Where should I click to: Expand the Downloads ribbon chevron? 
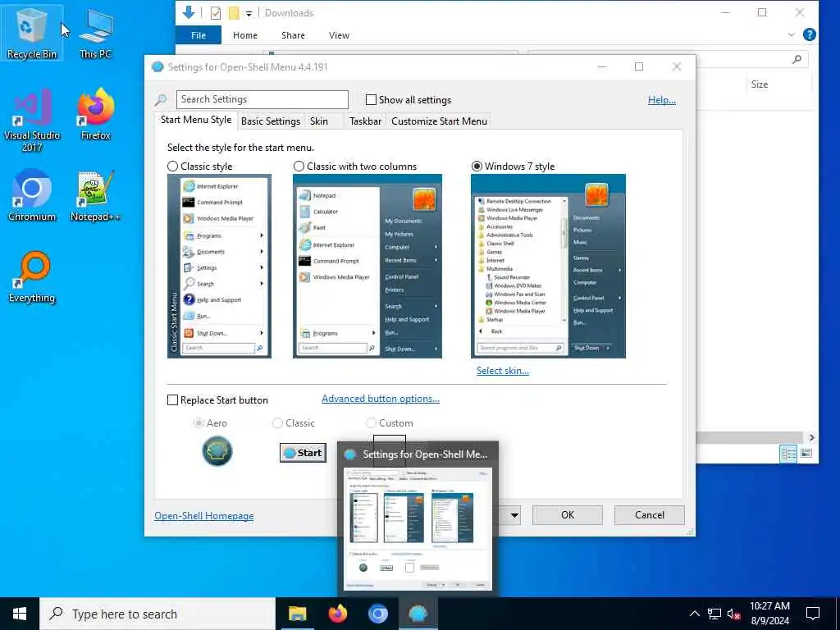pos(792,34)
